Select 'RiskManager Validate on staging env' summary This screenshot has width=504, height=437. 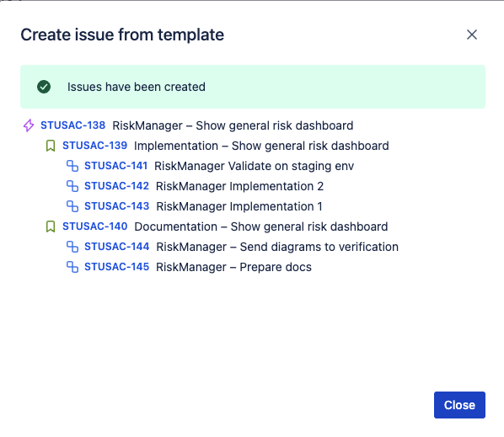click(x=254, y=166)
